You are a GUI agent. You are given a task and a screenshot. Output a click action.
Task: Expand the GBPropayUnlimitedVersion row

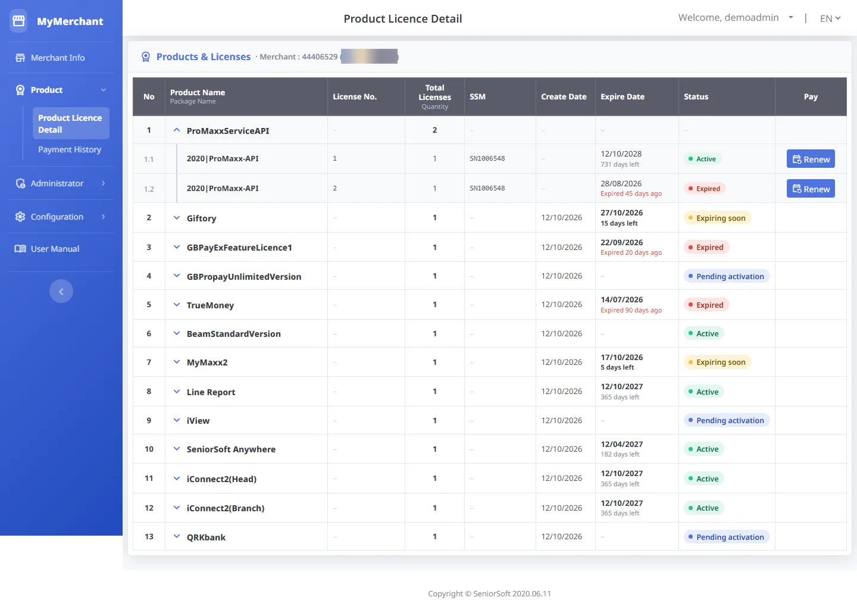[177, 276]
